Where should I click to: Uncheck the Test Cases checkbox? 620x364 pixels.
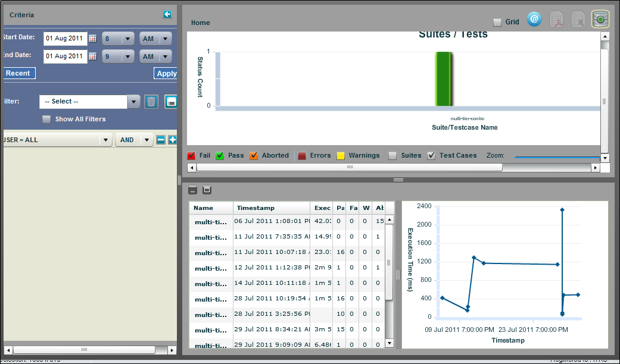432,156
